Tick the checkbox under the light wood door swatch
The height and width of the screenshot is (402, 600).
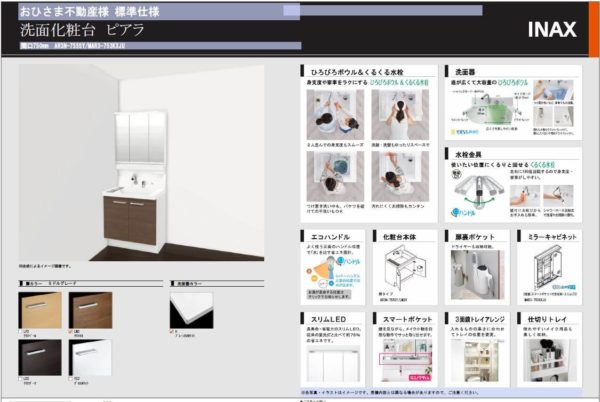[20, 332]
